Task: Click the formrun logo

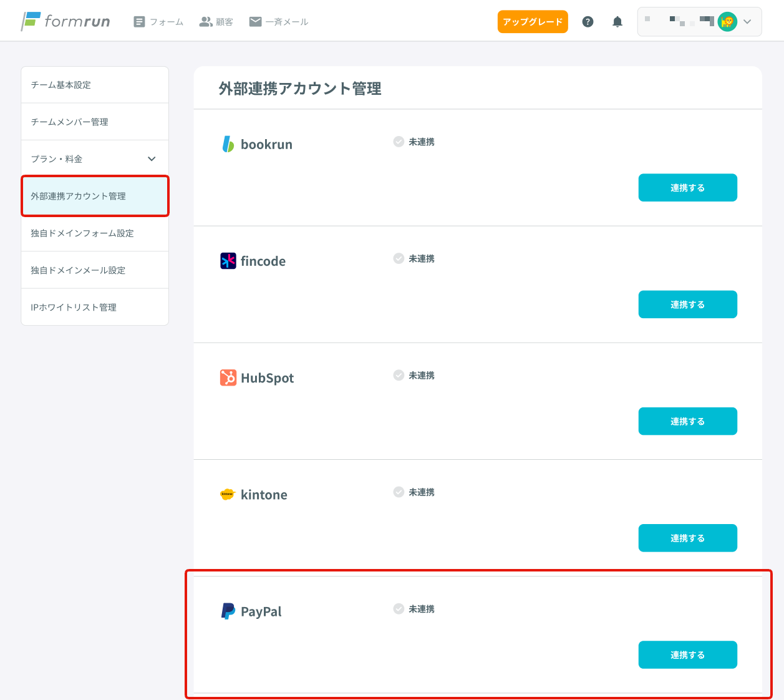Action: click(x=65, y=22)
